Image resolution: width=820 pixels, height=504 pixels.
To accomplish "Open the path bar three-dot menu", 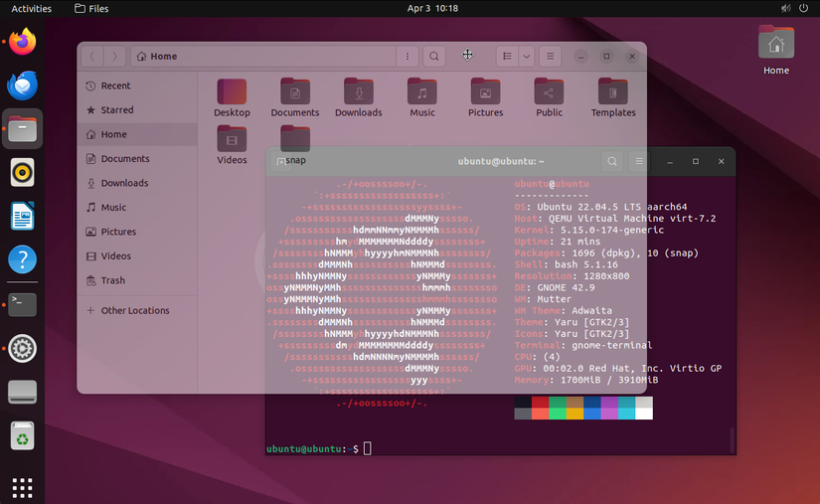I will pos(408,56).
